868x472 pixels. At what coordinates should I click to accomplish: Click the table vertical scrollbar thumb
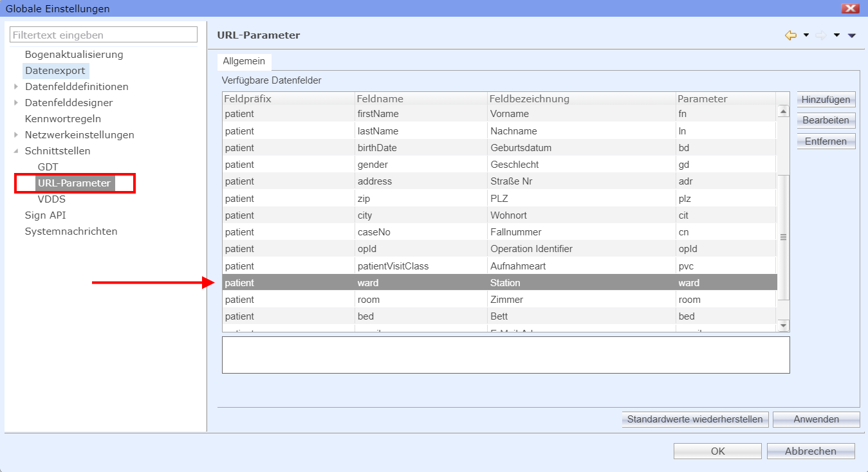tap(783, 237)
